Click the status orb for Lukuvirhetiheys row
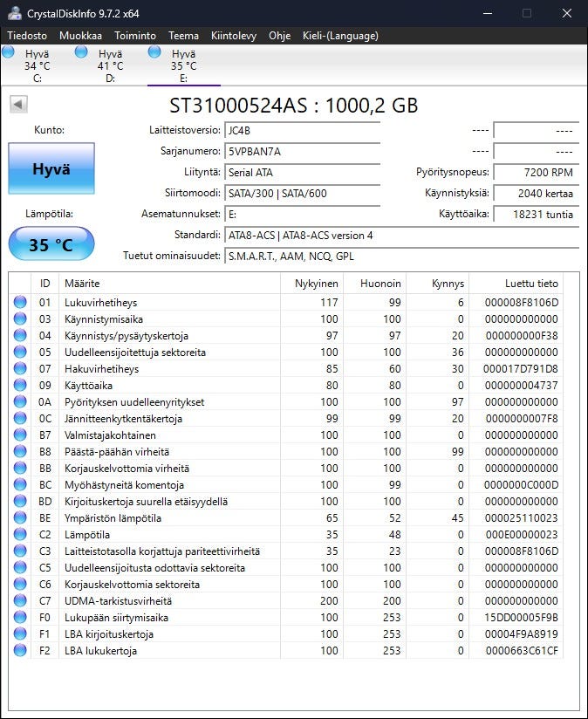Screen dimensions: 588x719 (20, 303)
